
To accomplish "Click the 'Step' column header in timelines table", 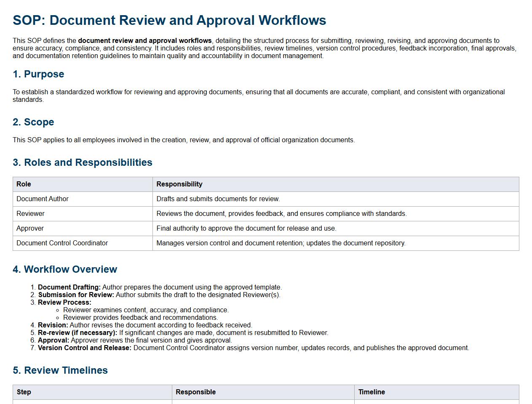I will pyautogui.click(x=24, y=392).
